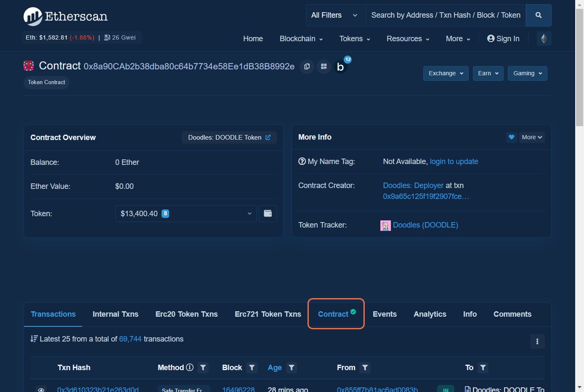Filter by Block column
The width and height of the screenshot is (584, 392).
tap(252, 368)
